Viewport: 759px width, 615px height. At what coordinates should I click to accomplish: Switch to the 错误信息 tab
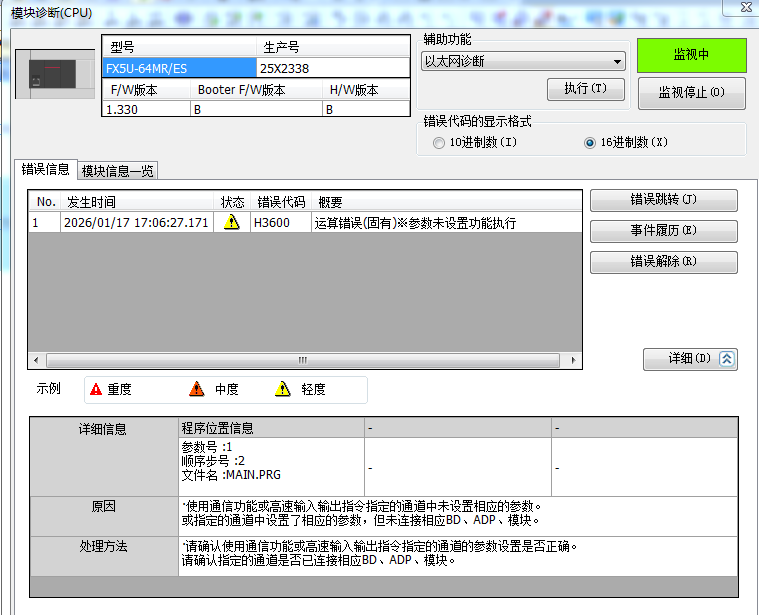click(x=46, y=170)
